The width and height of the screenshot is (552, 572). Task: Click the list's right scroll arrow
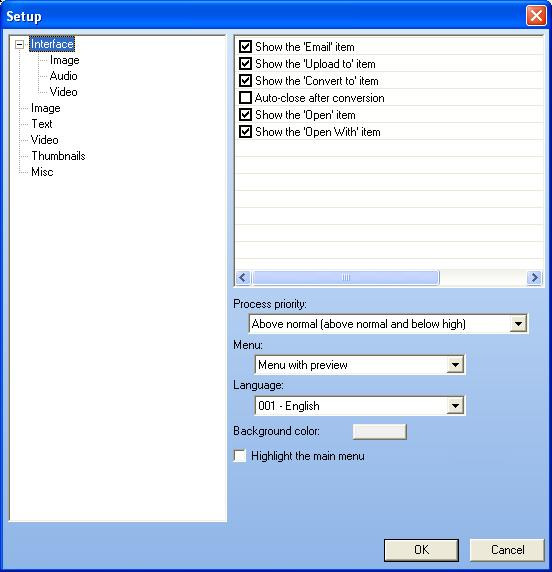[534, 278]
